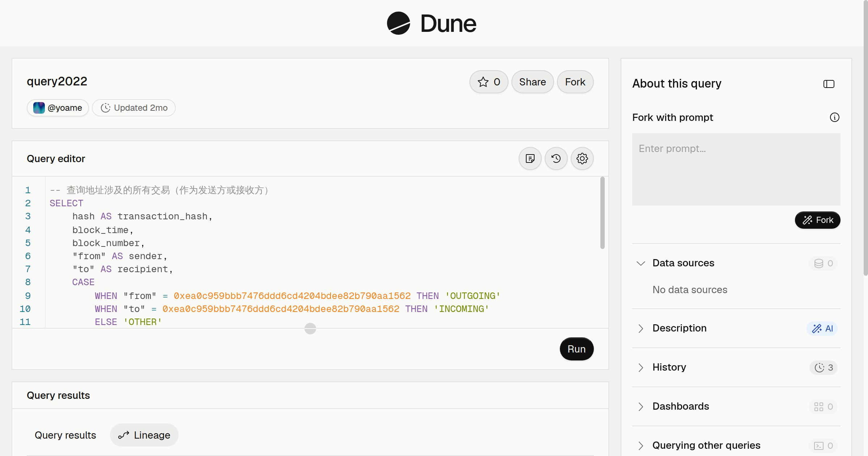Switch to the Query results tab
868x456 pixels.
pos(65,435)
